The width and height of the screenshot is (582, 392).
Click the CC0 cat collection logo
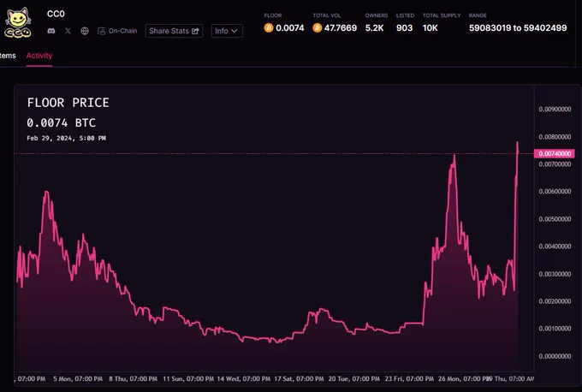click(x=17, y=23)
